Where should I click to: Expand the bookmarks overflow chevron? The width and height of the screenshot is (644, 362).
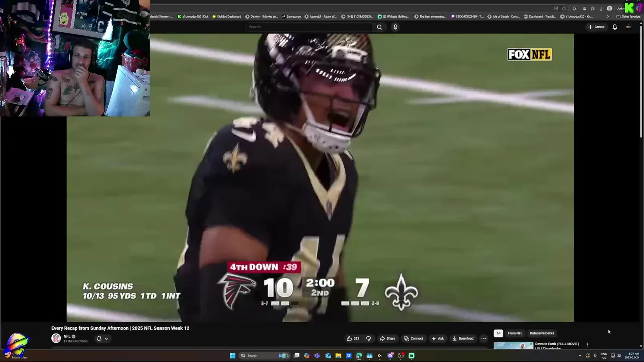pyautogui.click(x=608, y=16)
